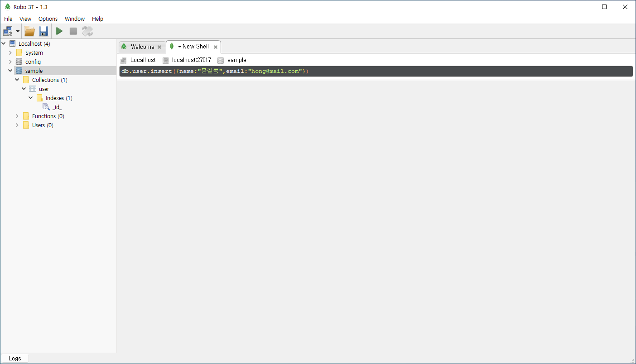Click the config database icon
Viewport: 636px width, 364px height.
click(x=19, y=62)
